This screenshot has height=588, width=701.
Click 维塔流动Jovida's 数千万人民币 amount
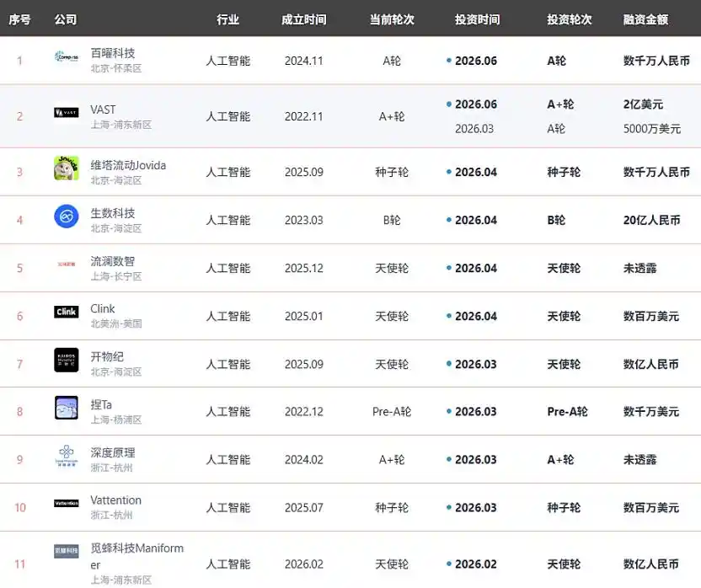[656, 172]
